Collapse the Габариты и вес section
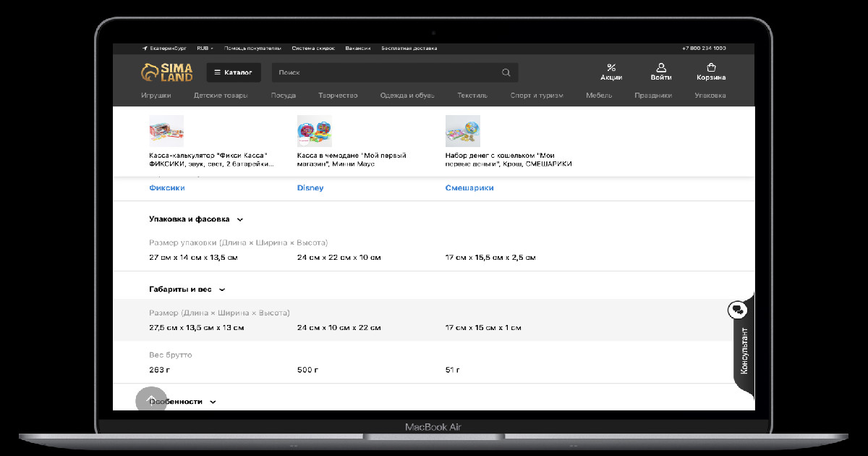This screenshot has height=456, width=868. point(222,290)
